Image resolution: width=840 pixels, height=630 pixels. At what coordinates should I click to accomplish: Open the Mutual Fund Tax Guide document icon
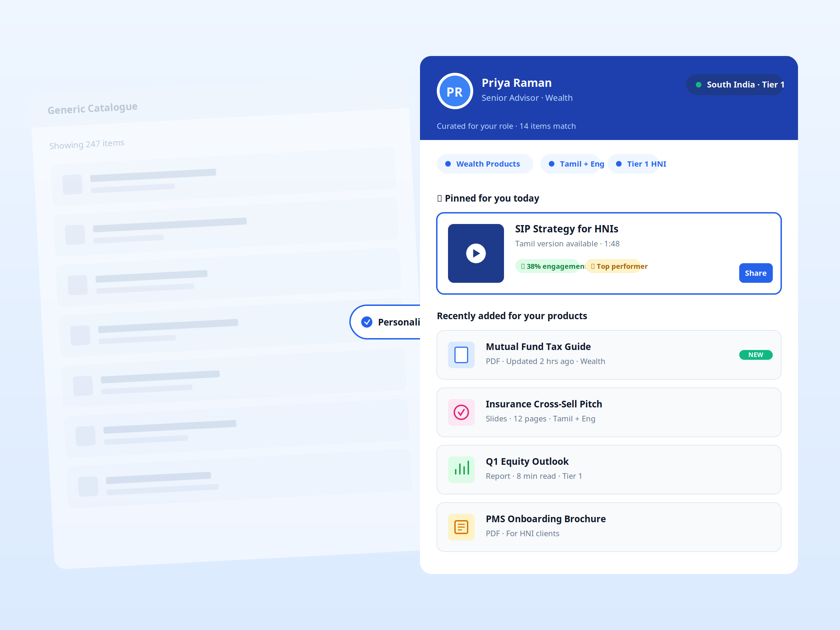(x=461, y=355)
